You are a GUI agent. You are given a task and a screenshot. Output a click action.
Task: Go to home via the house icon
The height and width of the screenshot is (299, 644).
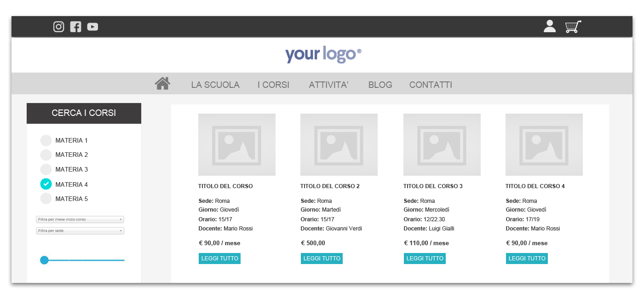162,84
